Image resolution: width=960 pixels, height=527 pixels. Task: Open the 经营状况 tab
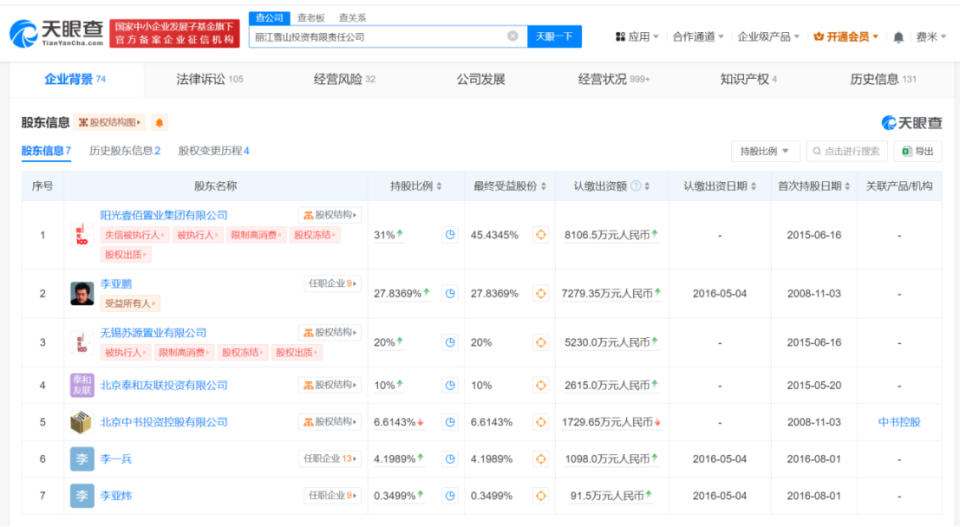pos(613,79)
